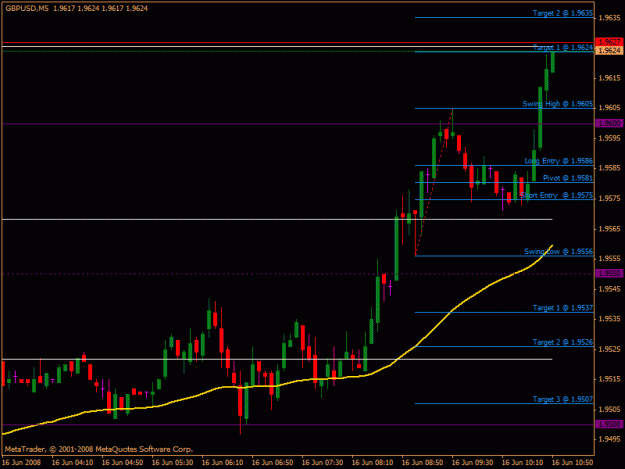Screen dimensions: 625x469
Task: Click the purple 1.9600 price tag
Action: (x=609, y=124)
